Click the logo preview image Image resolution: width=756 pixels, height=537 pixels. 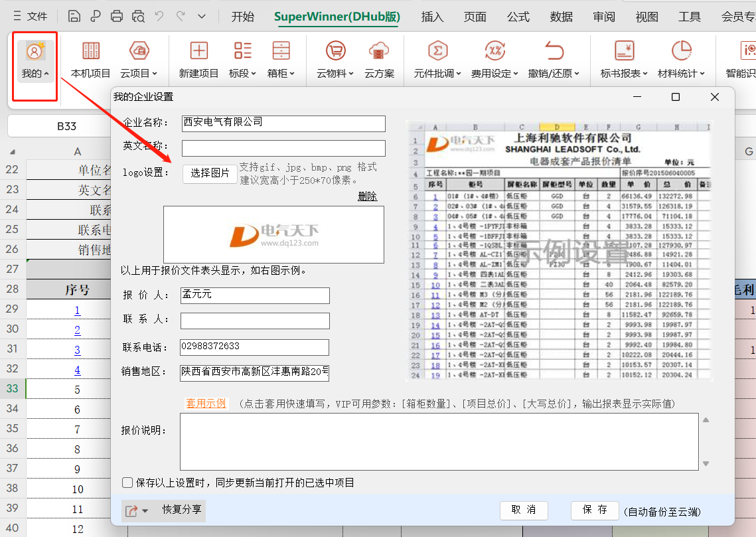tap(274, 235)
